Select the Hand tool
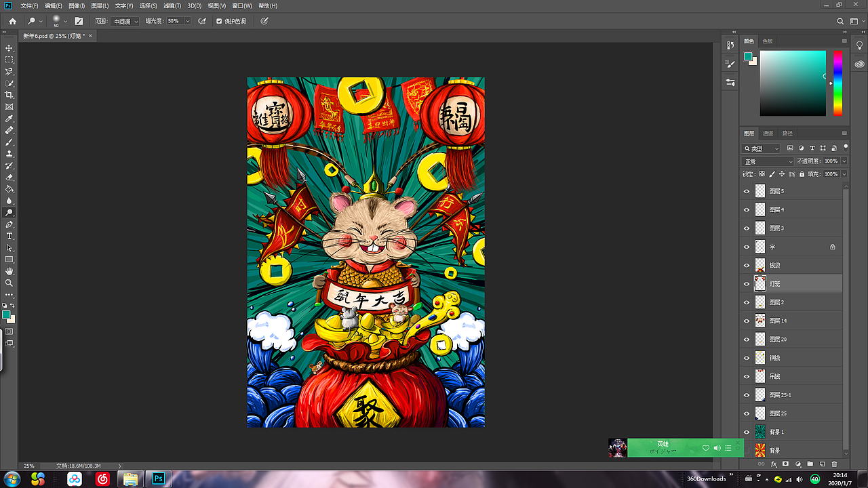Screen dimensions: 868x488 [9, 271]
